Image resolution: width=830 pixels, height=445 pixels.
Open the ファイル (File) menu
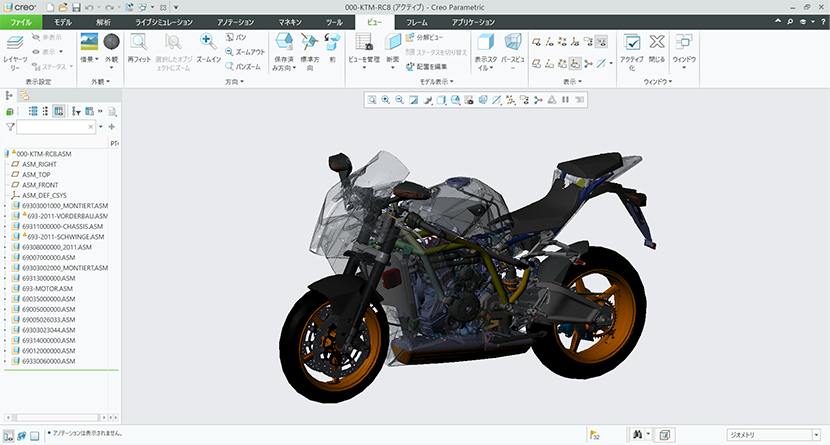(x=21, y=22)
